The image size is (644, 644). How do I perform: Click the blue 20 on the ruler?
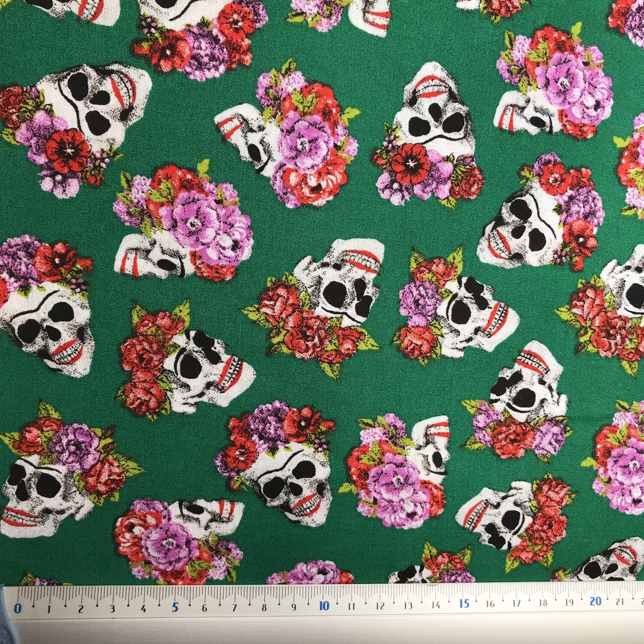pos(595,601)
